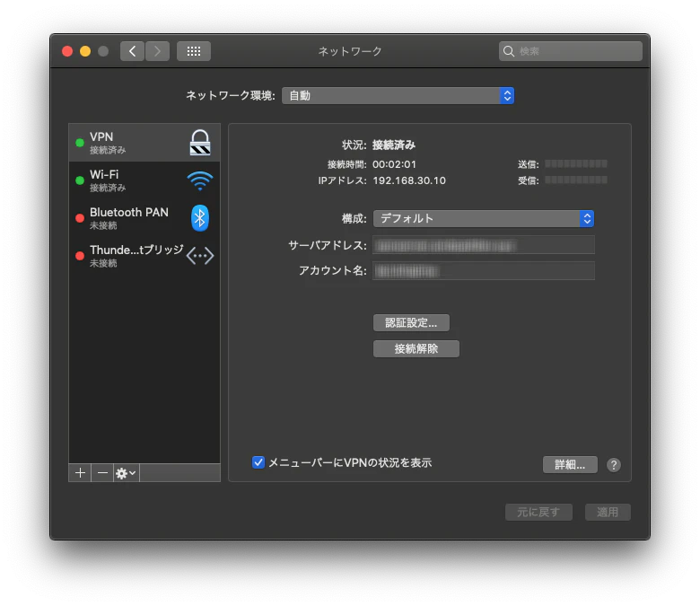
Task: Uncheck メニューバーにVPNの状況を表示 checkbox
Action: pos(258,462)
